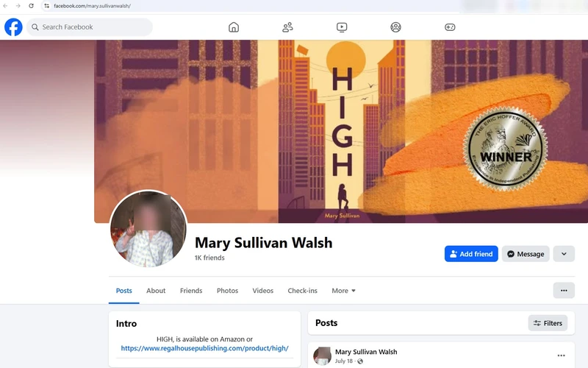Open the Videos tab
Image resolution: width=588 pixels, height=368 pixels.
tap(263, 291)
